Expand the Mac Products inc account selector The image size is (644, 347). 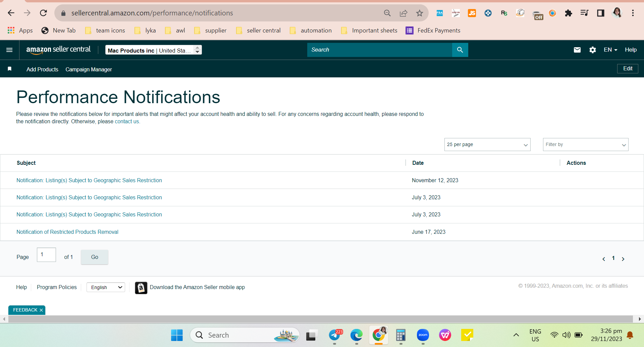coord(154,50)
